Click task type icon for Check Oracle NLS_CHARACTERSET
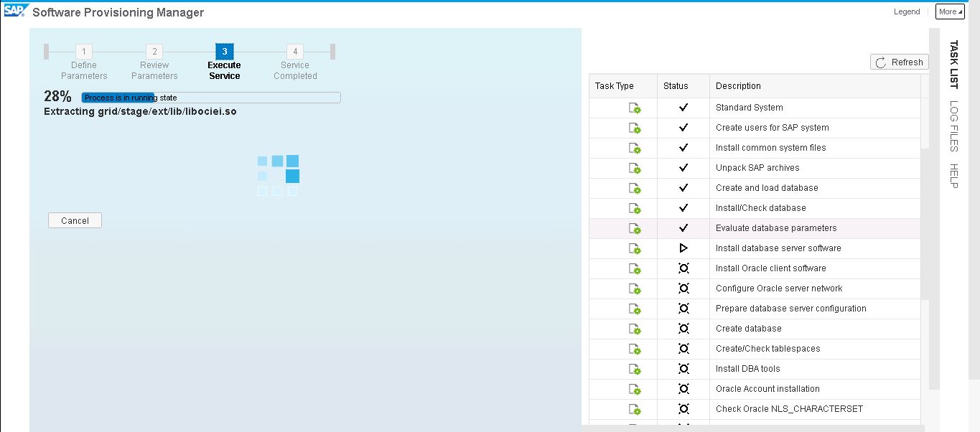The image size is (980, 432). tap(635, 409)
